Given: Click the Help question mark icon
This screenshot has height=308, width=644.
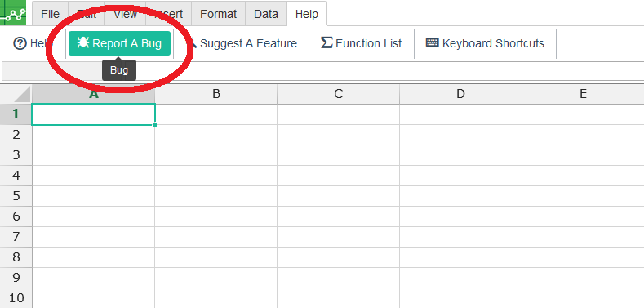Looking at the screenshot, I should pyautogui.click(x=20, y=43).
